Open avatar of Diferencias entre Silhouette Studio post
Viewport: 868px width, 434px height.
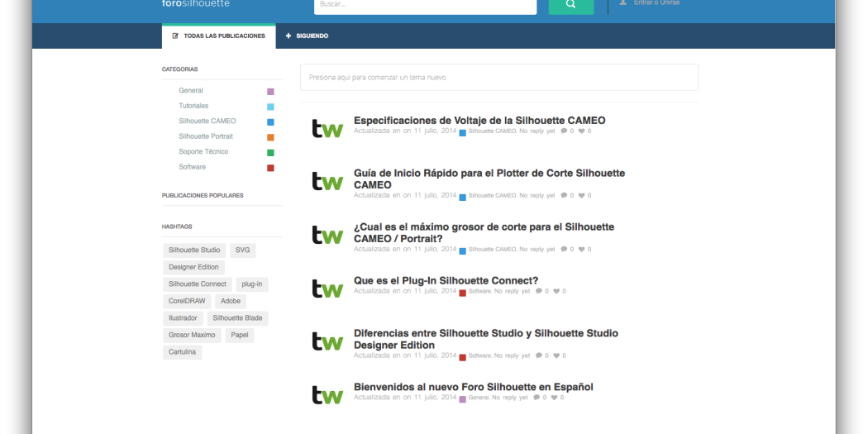[327, 341]
